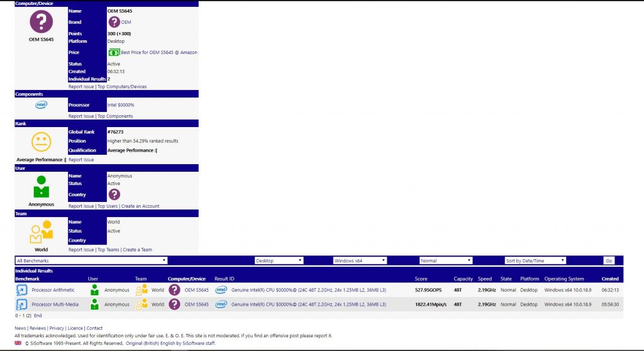
Task: Click device icon in Processor Multi-Media row
Action: click(175, 304)
